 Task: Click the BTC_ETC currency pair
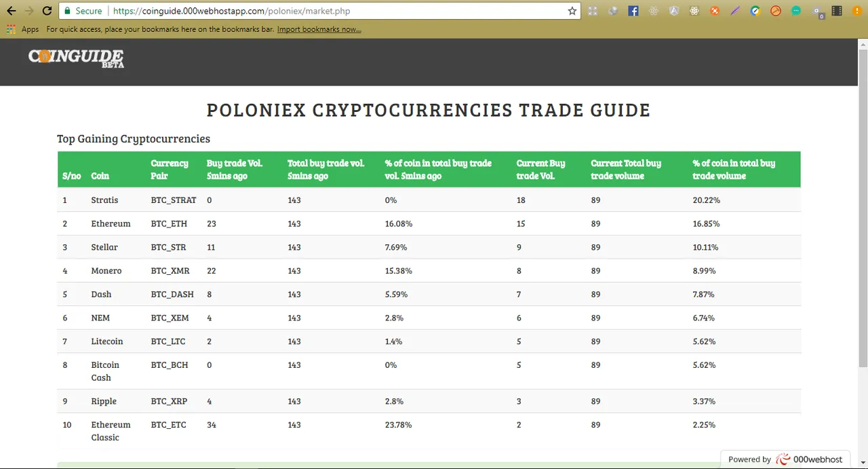tap(168, 425)
